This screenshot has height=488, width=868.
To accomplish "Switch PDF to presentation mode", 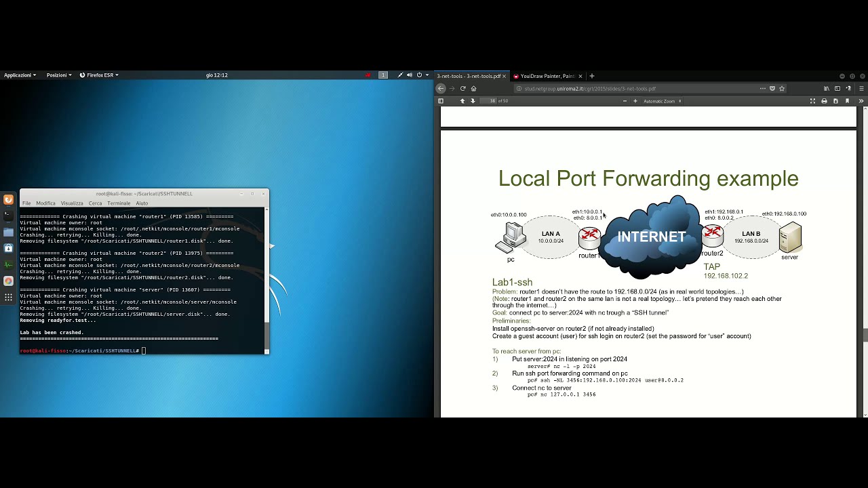I will (x=812, y=101).
